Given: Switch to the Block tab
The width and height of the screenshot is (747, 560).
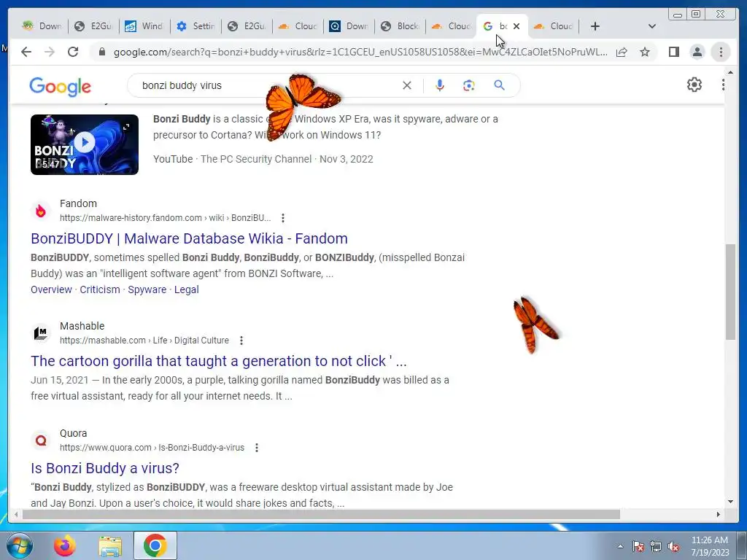Looking at the screenshot, I should click(400, 26).
